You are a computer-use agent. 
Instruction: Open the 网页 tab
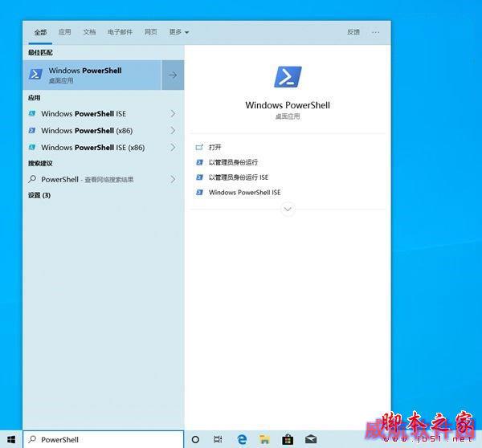click(x=151, y=32)
